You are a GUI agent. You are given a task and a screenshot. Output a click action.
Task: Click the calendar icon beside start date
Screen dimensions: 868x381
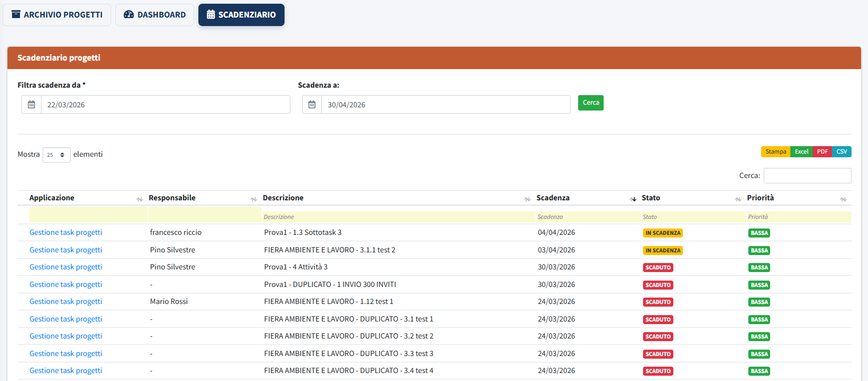(x=31, y=105)
